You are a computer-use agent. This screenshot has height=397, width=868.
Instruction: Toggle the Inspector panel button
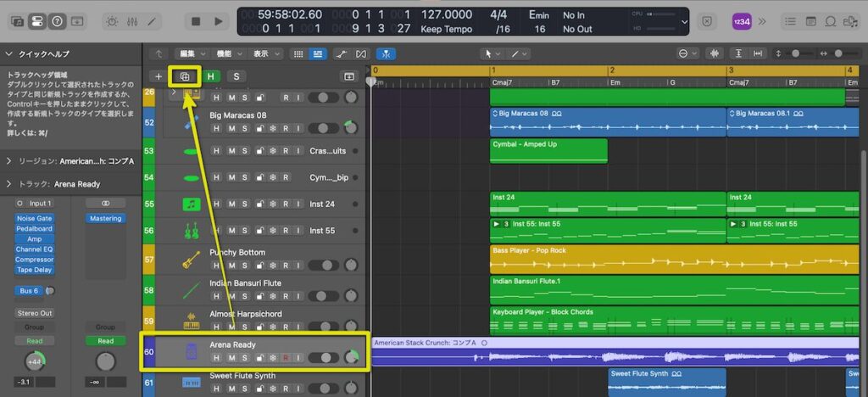37,21
